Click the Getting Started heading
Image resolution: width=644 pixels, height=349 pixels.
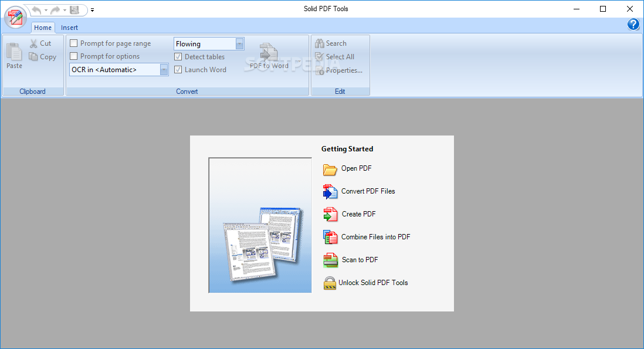pyautogui.click(x=347, y=149)
